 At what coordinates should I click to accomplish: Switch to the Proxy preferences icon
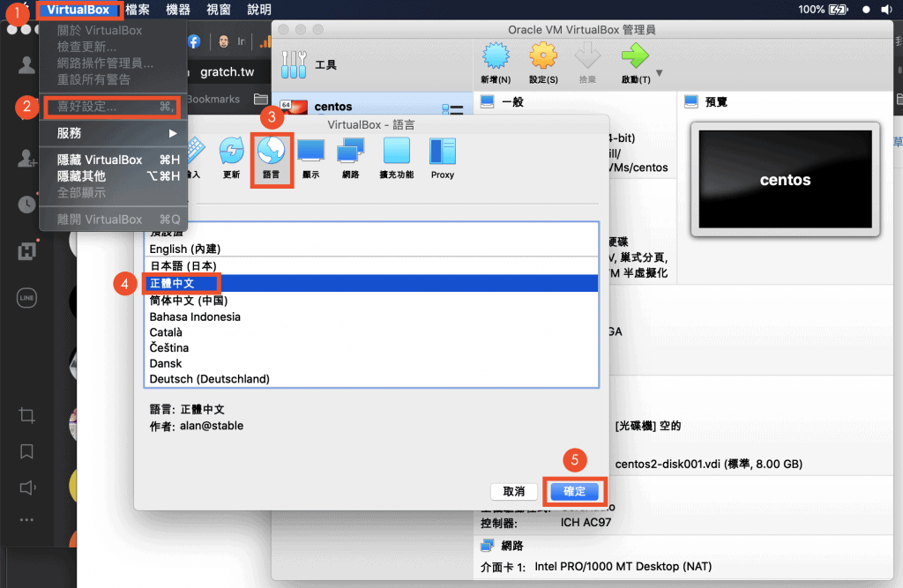pos(443,156)
